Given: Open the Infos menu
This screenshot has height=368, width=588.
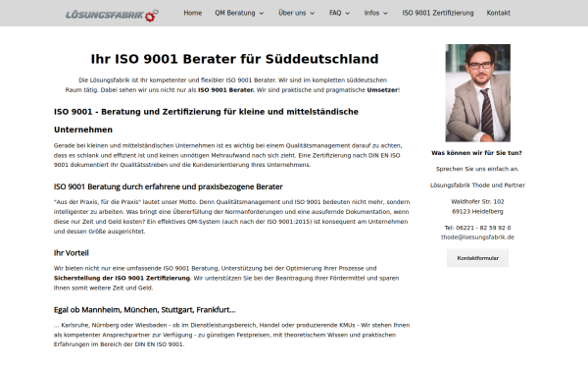Looking at the screenshot, I should [371, 13].
